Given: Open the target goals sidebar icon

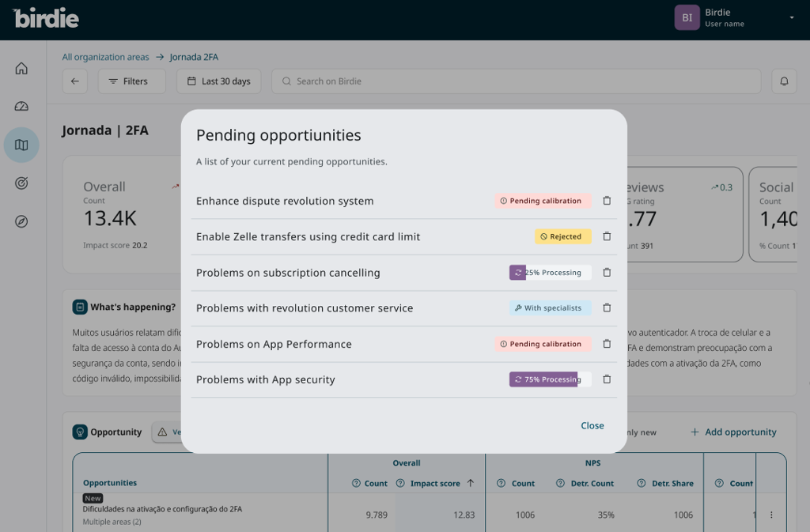Looking at the screenshot, I should click(21, 183).
